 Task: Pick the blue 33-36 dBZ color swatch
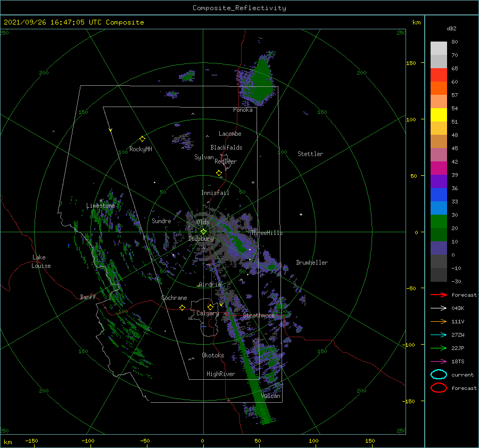(x=439, y=194)
